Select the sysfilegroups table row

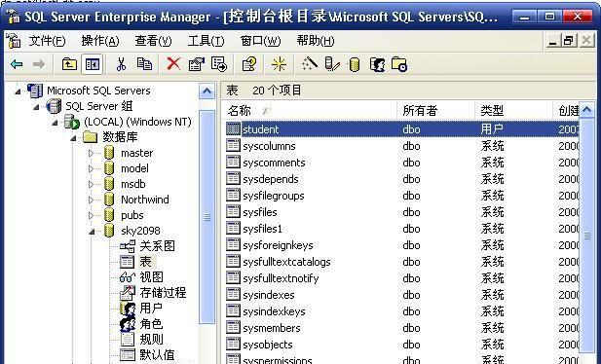click(x=401, y=196)
